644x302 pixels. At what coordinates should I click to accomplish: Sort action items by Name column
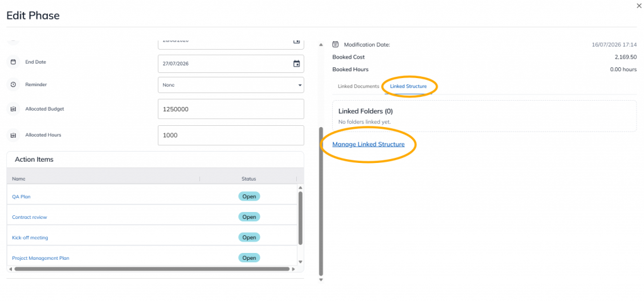[x=18, y=179]
